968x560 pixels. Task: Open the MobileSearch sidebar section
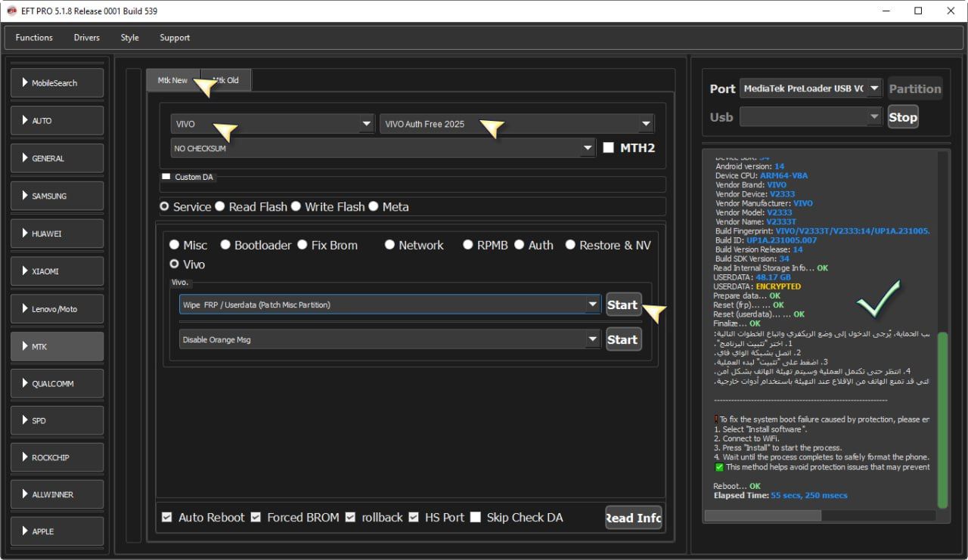tap(57, 82)
